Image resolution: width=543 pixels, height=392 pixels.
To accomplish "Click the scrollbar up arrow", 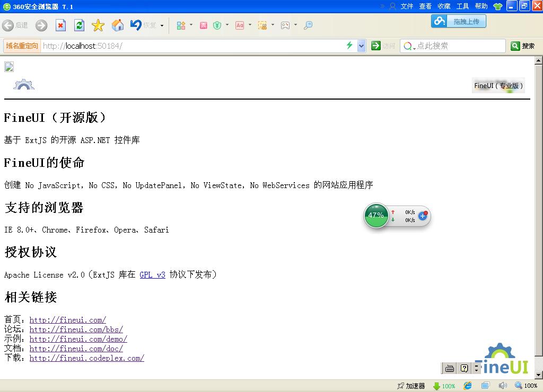I will 538,61.
